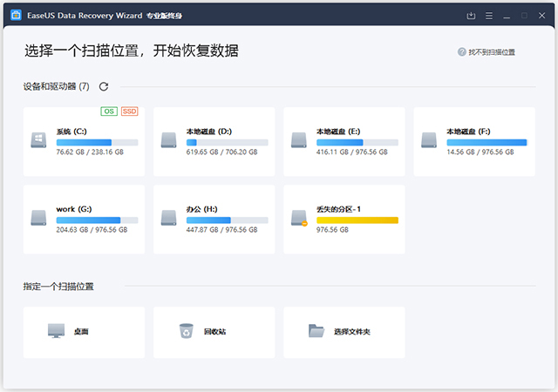Click the 桌面 desktop scan location
The image size is (558, 392).
(57, 331)
